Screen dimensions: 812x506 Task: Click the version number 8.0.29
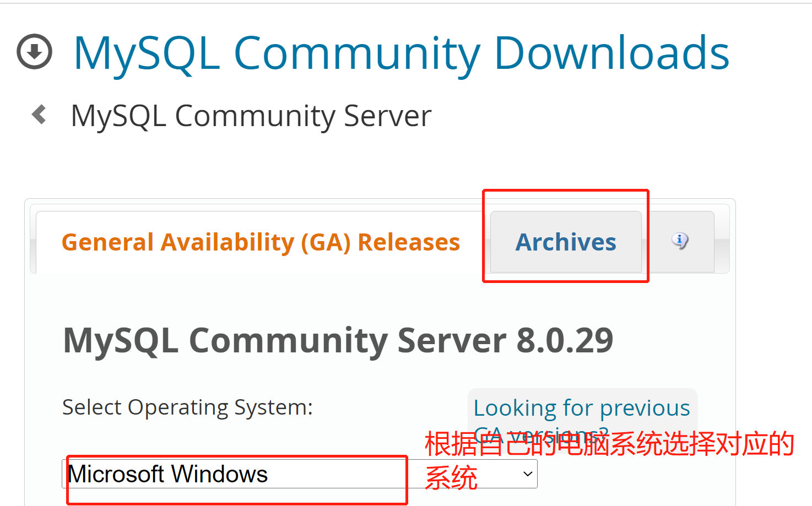pos(565,340)
